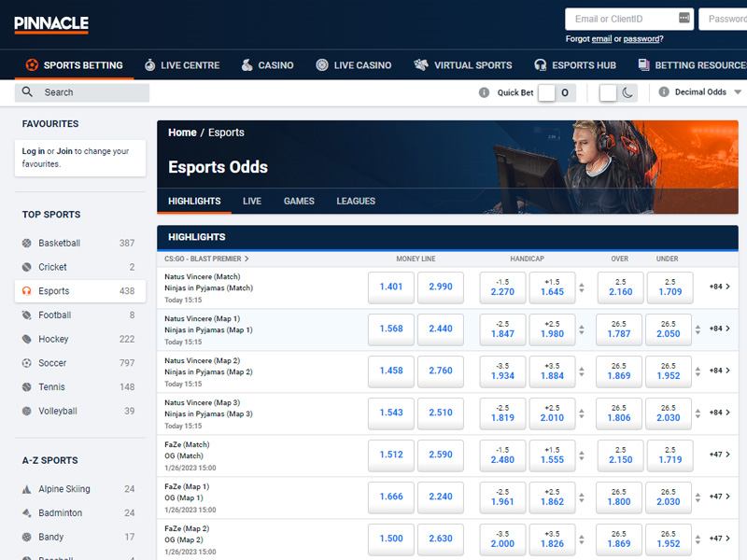Viewport: 747px width, 560px height.
Task: Click the Football icon in sidebar
Action: (x=27, y=315)
